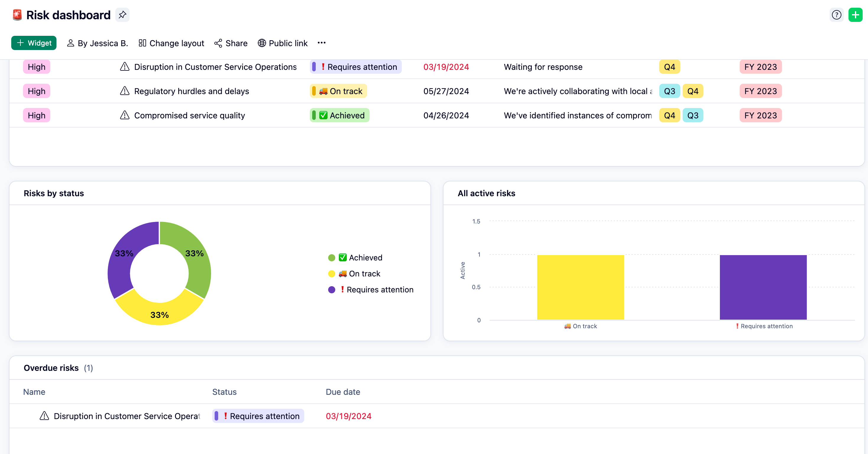Open the On track status dropdown

point(338,91)
